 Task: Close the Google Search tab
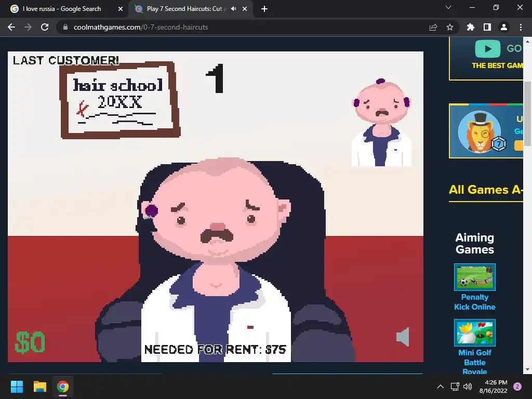click(x=121, y=9)
